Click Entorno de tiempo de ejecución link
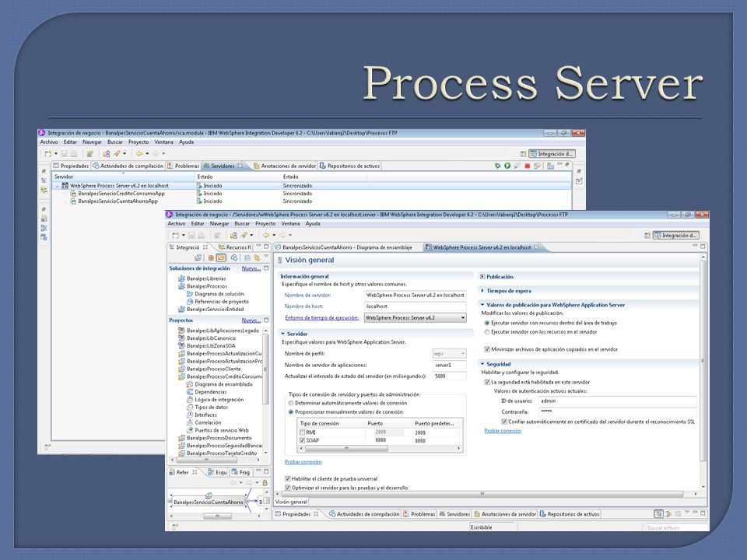 click(x=321, y=317)
